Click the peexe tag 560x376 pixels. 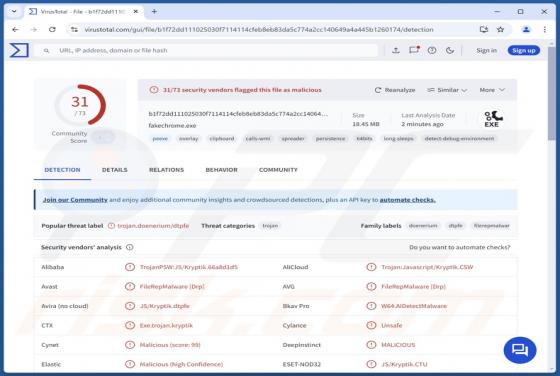pos(160,139)
